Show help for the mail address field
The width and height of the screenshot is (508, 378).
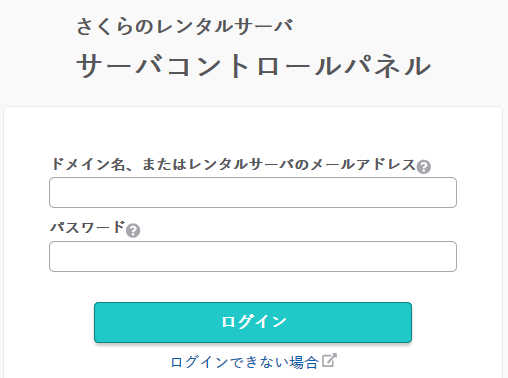pos(424,167)
